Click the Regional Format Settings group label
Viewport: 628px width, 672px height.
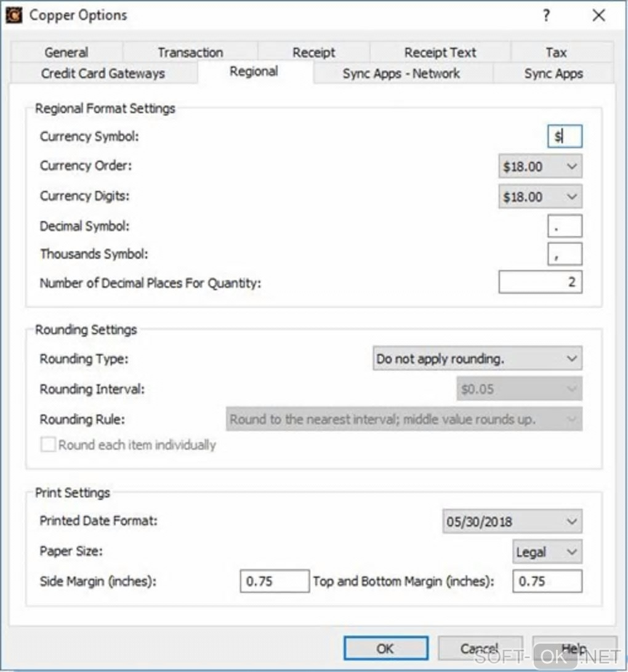(105, 108)
